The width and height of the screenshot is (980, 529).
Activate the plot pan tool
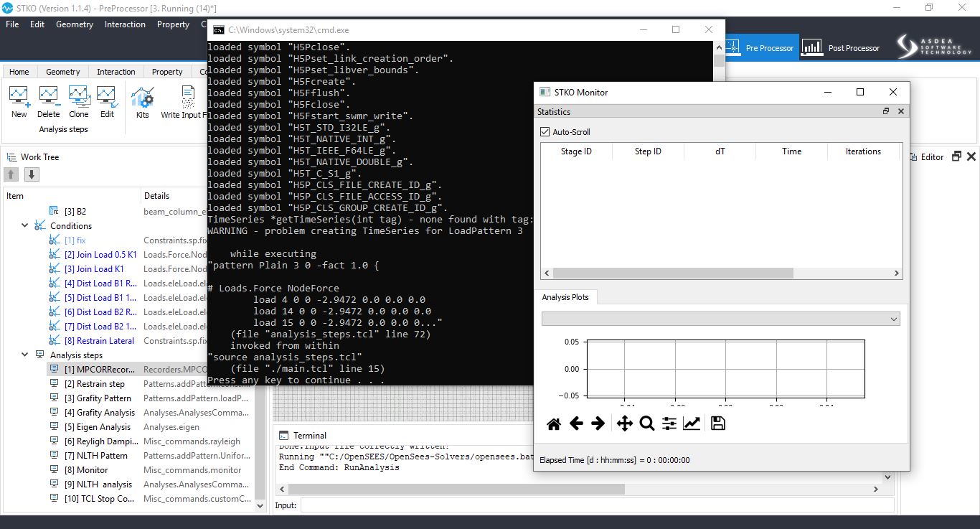coord(624,423)
